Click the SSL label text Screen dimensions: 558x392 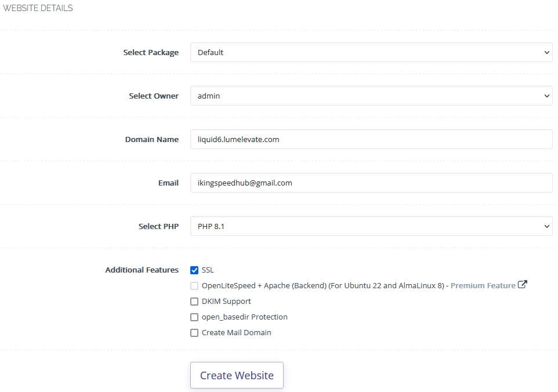point(208,270)
